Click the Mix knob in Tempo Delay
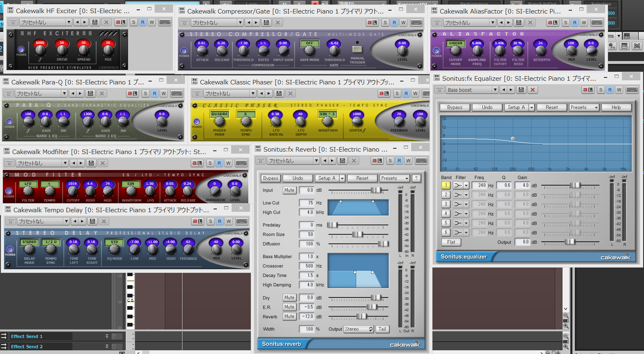The image size is (644, 354). [x=216, y=249]
